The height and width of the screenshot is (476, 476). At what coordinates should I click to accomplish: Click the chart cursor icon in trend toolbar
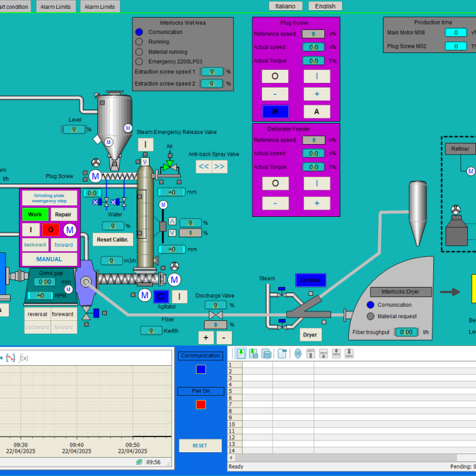pyautogui.click(x=11, y=358)
